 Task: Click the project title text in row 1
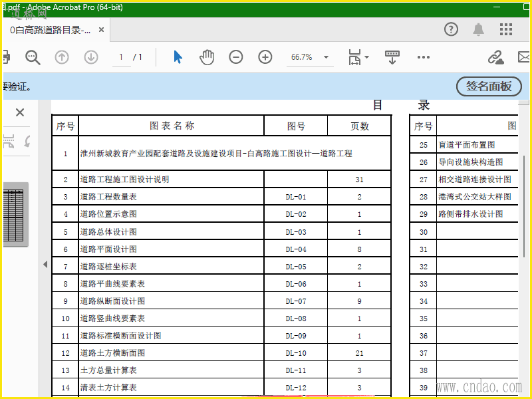pyautogui.click(x=216, y=154)
